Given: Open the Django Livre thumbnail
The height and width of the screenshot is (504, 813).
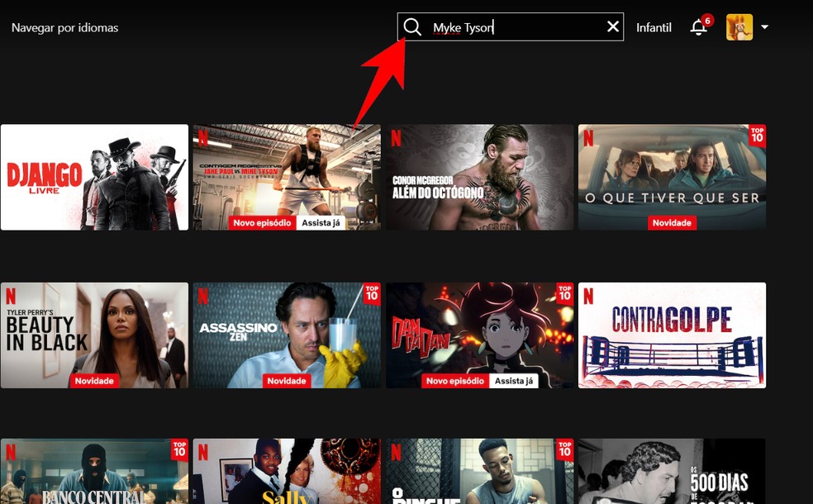Looking at the screenshot, I should (x=94, y=177).
